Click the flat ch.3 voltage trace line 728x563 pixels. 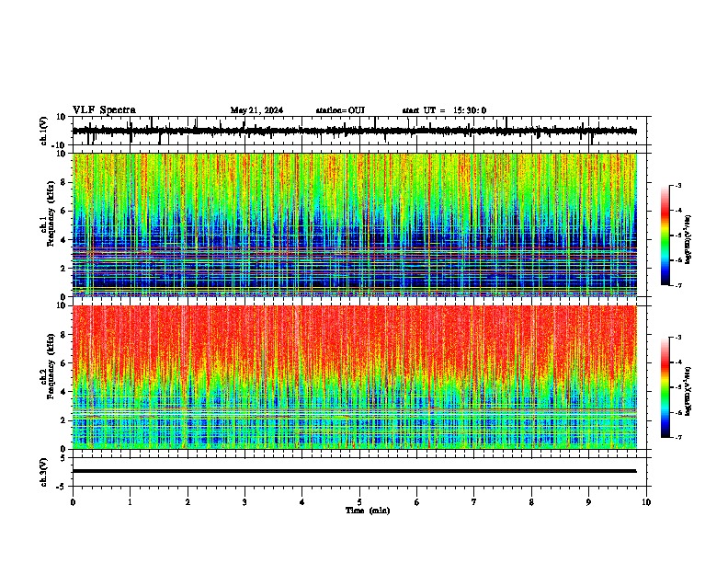(354, 471)
